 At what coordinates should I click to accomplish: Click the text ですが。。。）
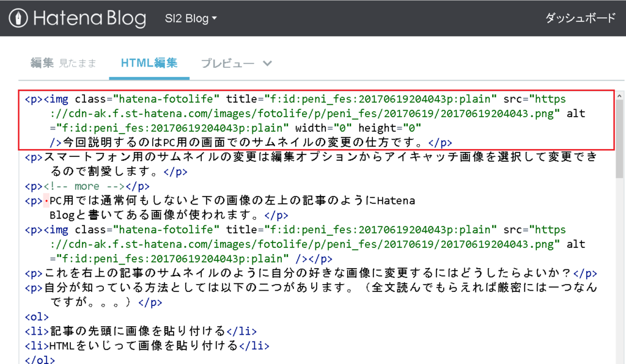(92, 302)
